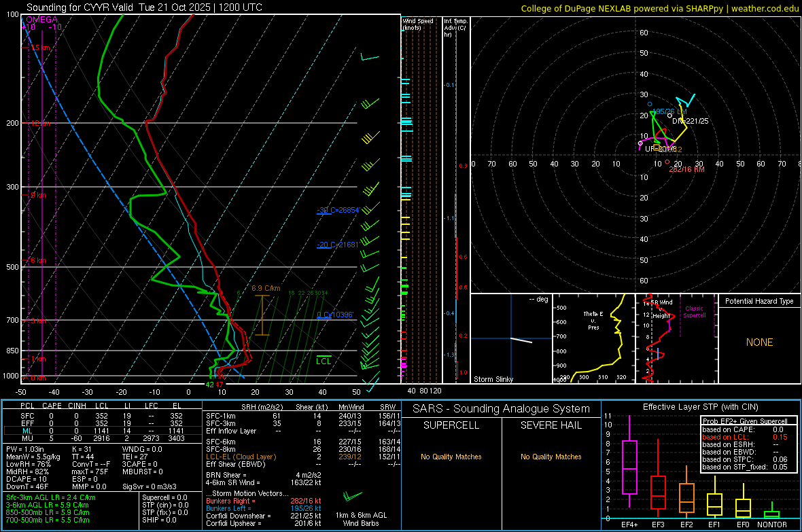Click the "850" pressure level label
This screenshot has height=532, width=802.
coord(12,351)
